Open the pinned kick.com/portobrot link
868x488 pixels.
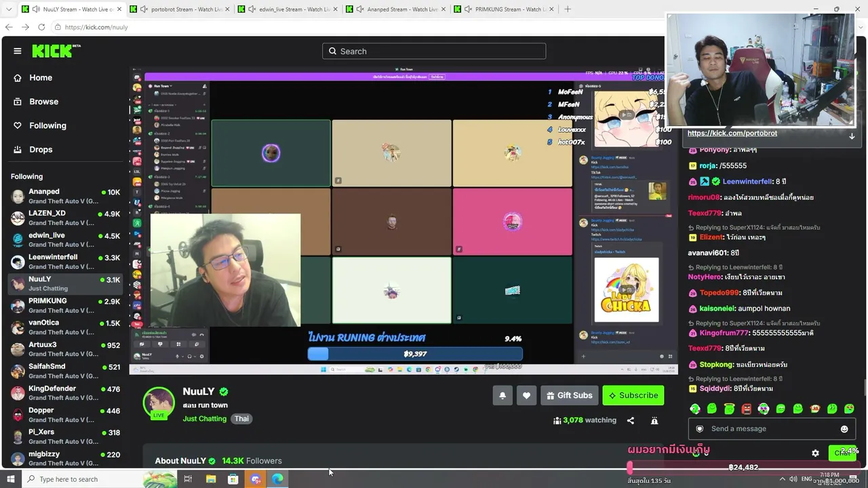732,134
